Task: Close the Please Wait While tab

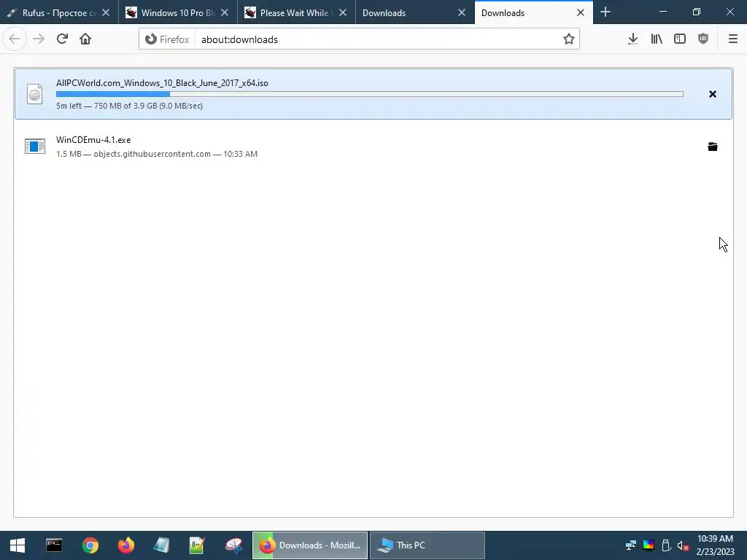Action: (x=343, y=13)
